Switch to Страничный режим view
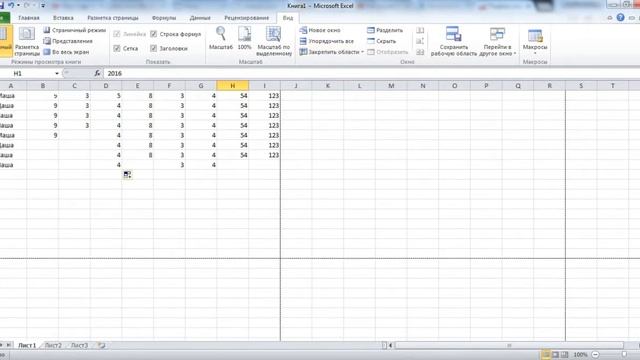The width and height of the screenshot is (640, 360). pos(75,30)
